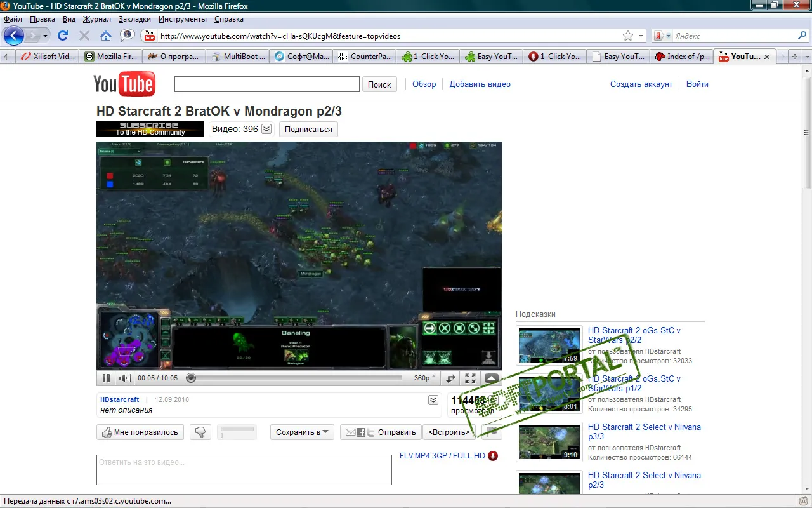Click the YouTube logo
This screenshot has width=812, height=508.
point(124,84)
